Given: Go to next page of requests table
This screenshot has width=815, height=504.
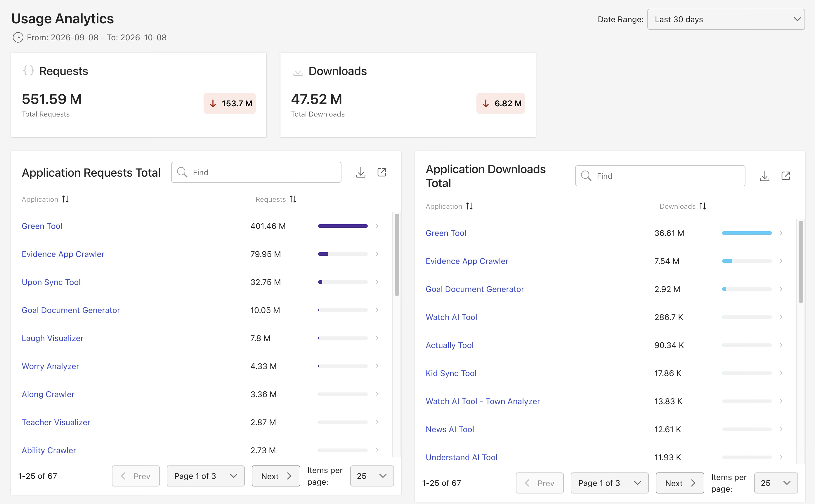Looking at the screenshot, I should [276, 476].
